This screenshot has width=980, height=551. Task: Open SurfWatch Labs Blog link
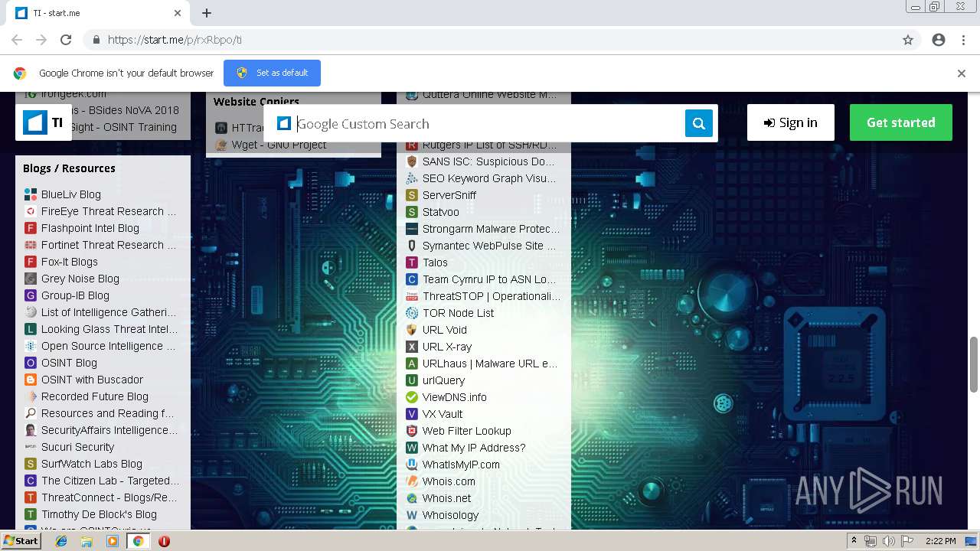click(x=92, y=464)
